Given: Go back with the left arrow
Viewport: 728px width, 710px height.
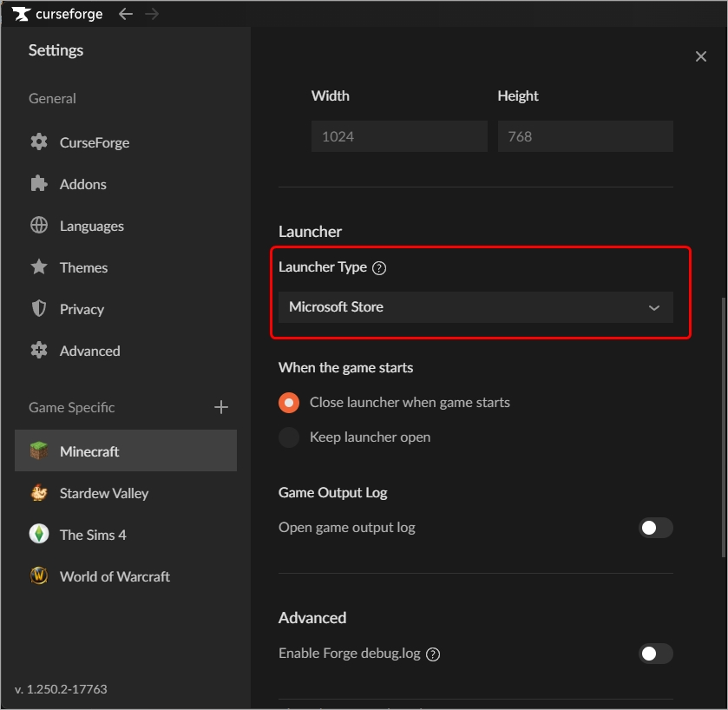Looking at the screenshot, I should coord(126,14).
